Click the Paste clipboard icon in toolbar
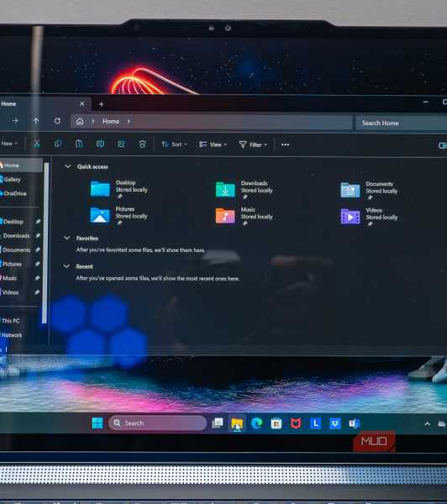 click(x=79, y=144)
